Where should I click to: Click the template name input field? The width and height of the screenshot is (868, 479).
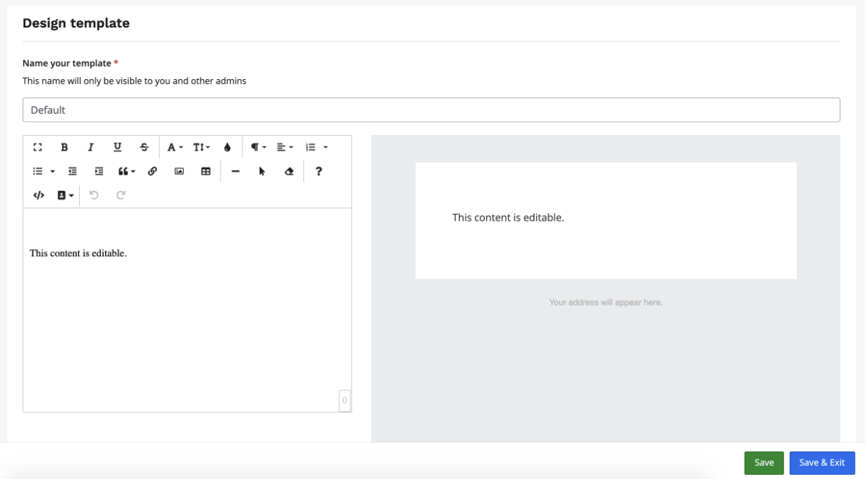pos(431,110)
